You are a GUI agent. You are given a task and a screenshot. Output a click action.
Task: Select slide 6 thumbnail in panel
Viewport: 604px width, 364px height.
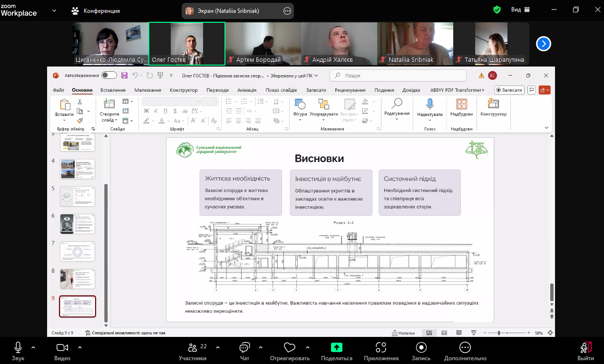click(78, 224)
